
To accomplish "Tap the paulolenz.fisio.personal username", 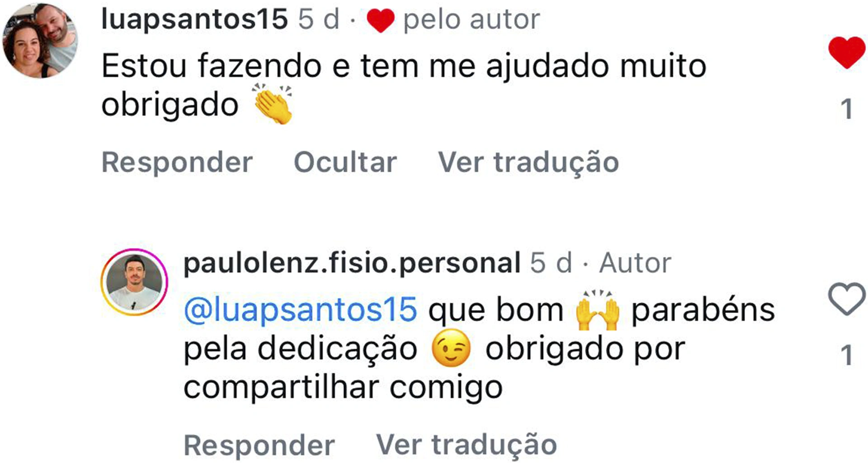I will pos(352,263).
